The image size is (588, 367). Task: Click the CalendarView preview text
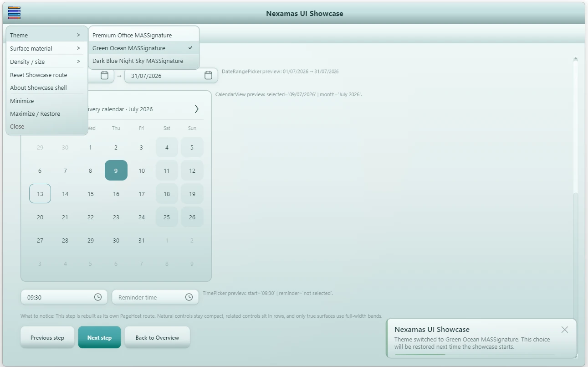[x=289, y=94]
